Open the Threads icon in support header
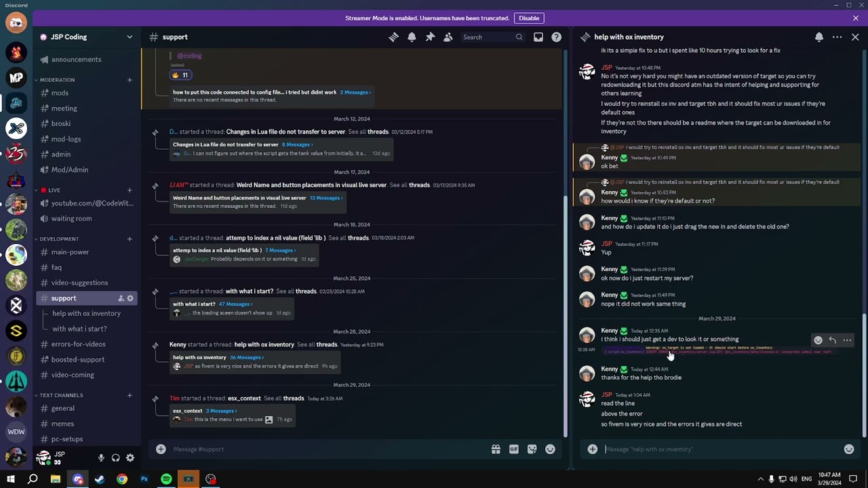This screenshot has width=868, height=488. pos(393,37)
